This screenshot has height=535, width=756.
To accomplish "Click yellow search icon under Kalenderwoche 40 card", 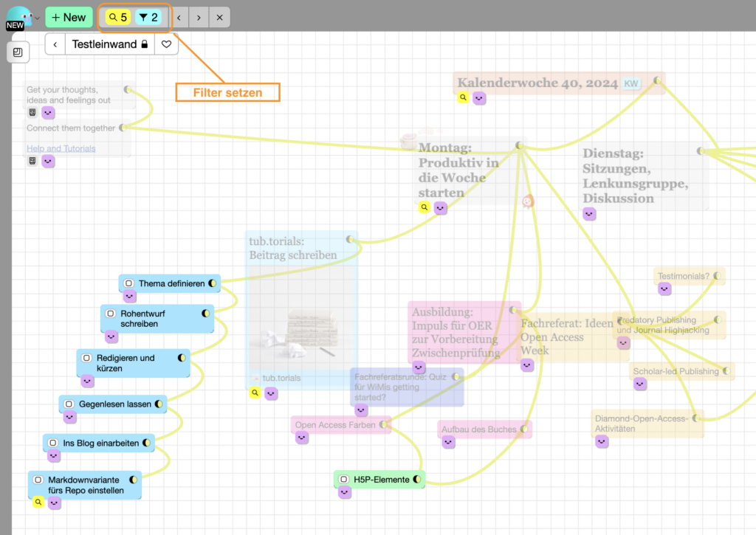I will [x=463, y=97].
